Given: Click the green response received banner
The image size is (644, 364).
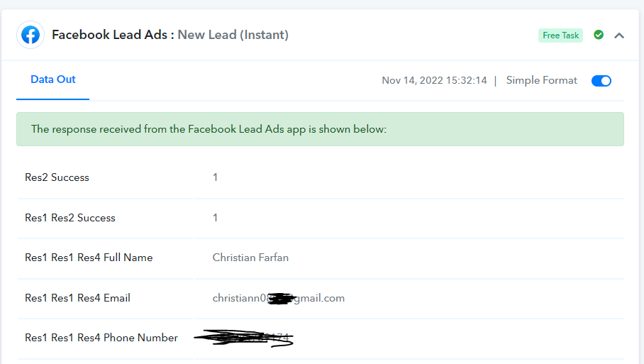Looking at the screenshot, I should tap(320, 129).
